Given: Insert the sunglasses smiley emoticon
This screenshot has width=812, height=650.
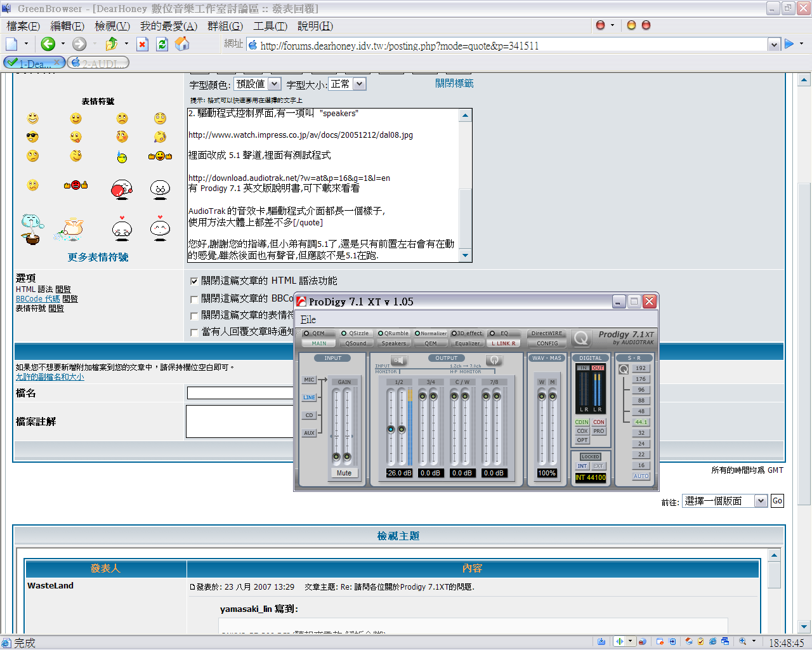Looking at the screenshot, I should pyautogui.click(x=32, y=136).
